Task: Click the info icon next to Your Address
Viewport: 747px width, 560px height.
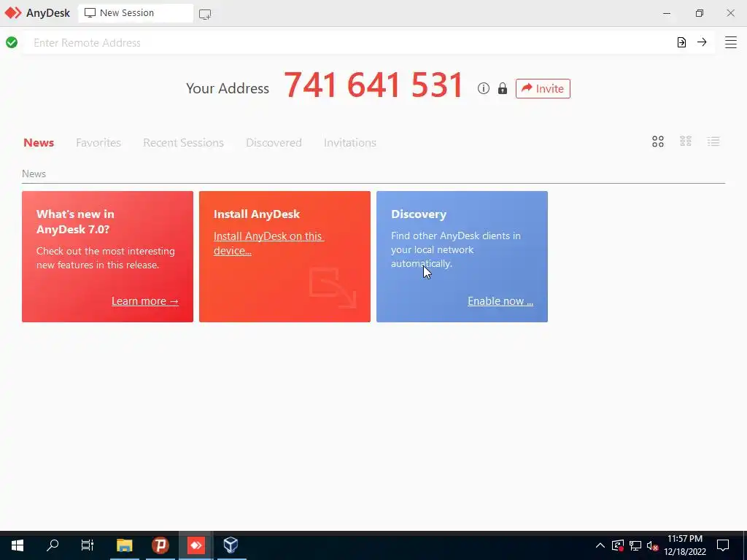Action: point(483,88)
